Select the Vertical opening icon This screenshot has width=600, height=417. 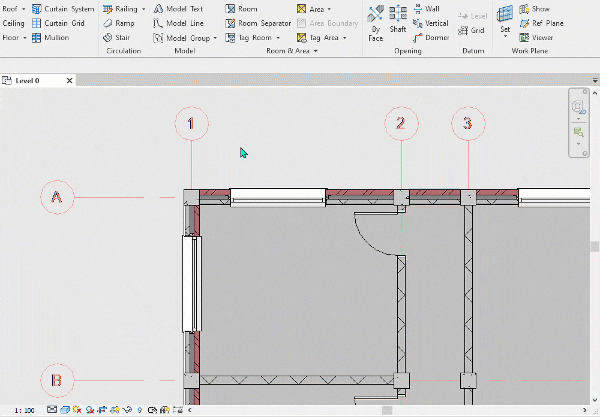coord(417,23)
